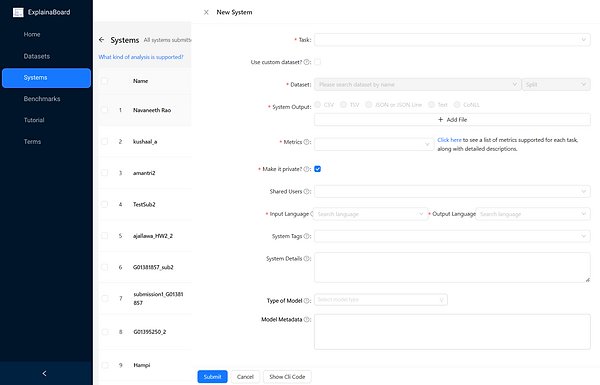Open the Click here metrics link
600x385 pixels.
449,140
